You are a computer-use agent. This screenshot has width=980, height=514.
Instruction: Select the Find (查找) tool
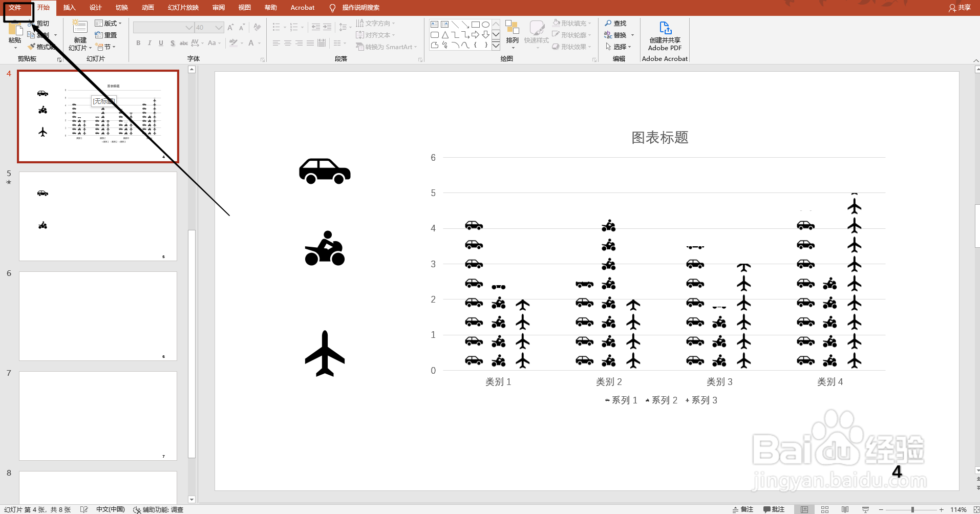[x=616, y=23]
